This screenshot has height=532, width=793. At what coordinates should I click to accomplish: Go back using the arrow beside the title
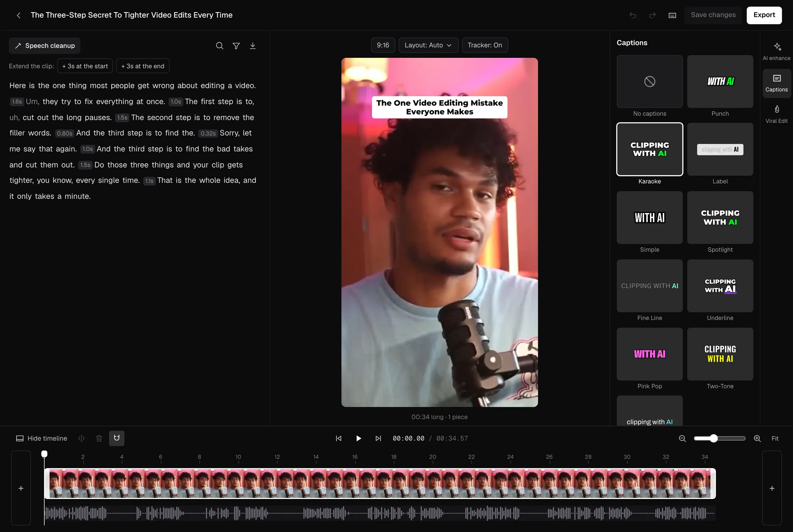pos(19,15)
